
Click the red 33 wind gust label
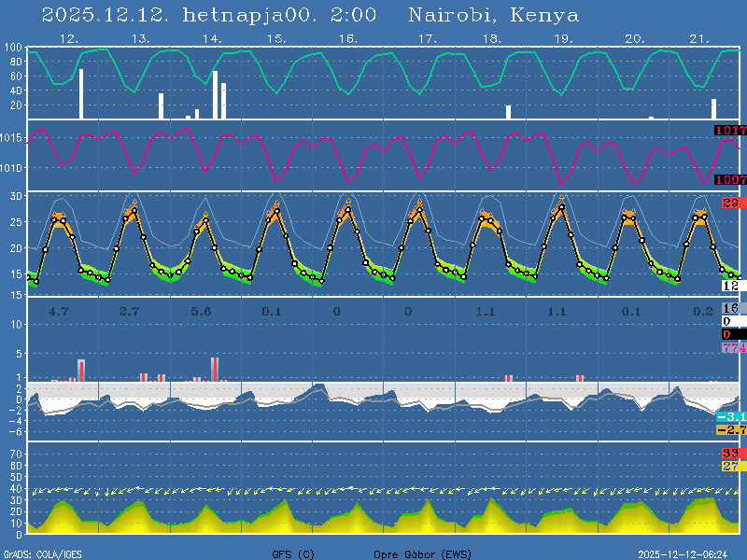pyautogui.click(x=730, y=453)
